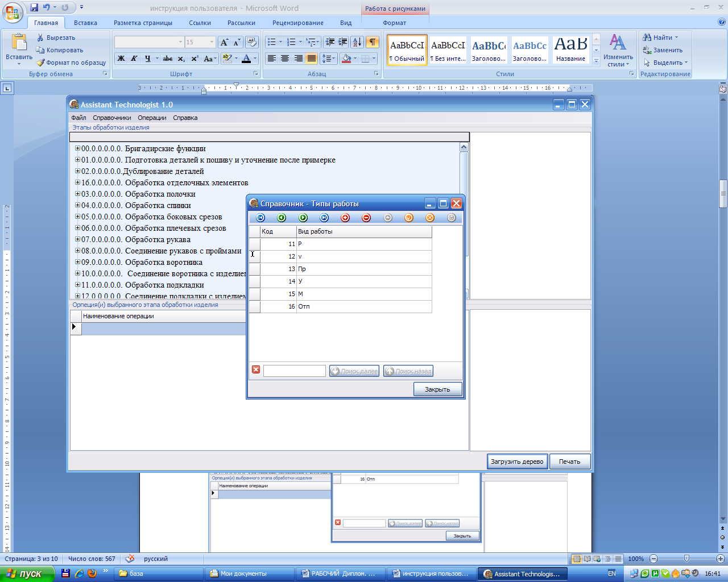Align text to the left
The image size is (728, 582).
click(x=272, y=59)
